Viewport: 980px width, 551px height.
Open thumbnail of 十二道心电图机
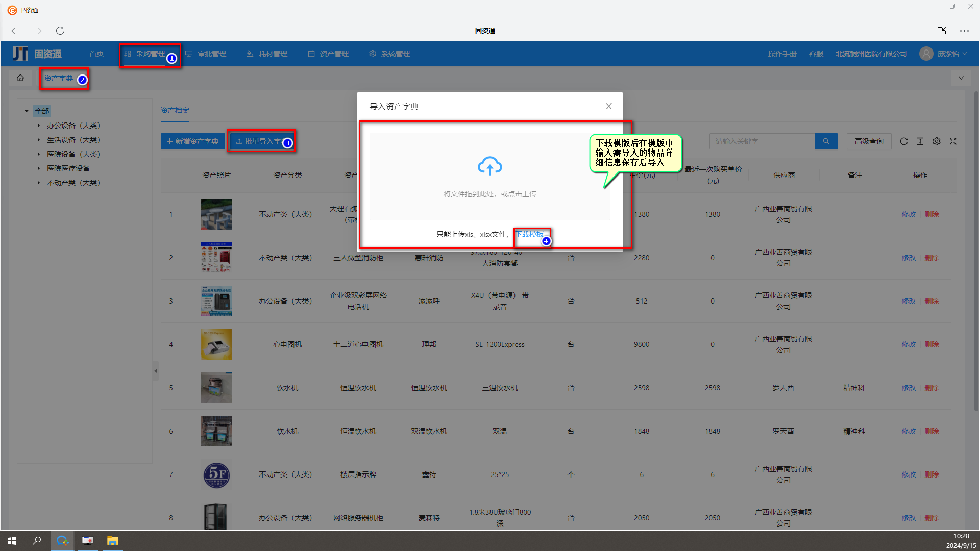click(216, 344)
